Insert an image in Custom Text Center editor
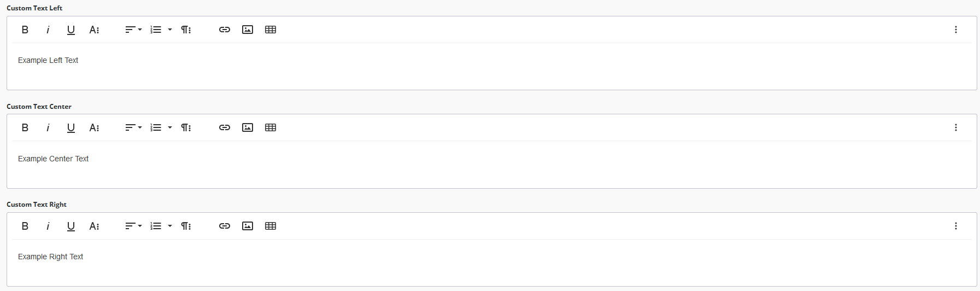980x291 pixels. [x=248, y=127]
